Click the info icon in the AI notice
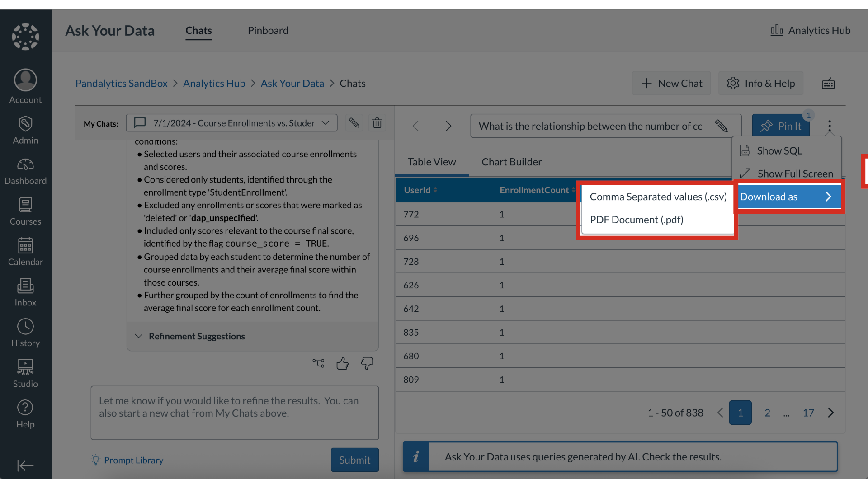868x488 pixels. [x=416, y=457]
